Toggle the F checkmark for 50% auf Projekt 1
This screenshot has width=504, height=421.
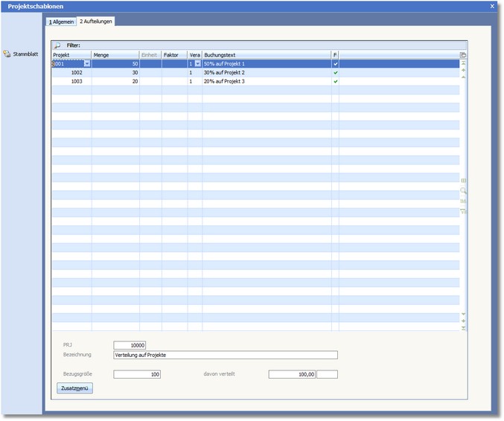336,64
